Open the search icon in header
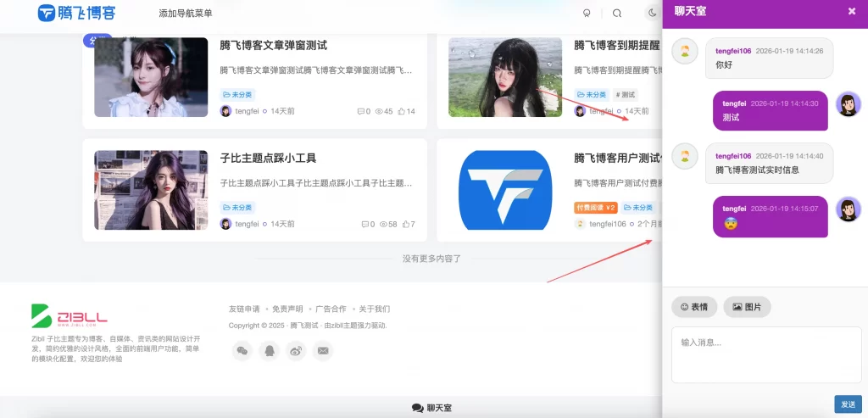 [x=617, y=14]
